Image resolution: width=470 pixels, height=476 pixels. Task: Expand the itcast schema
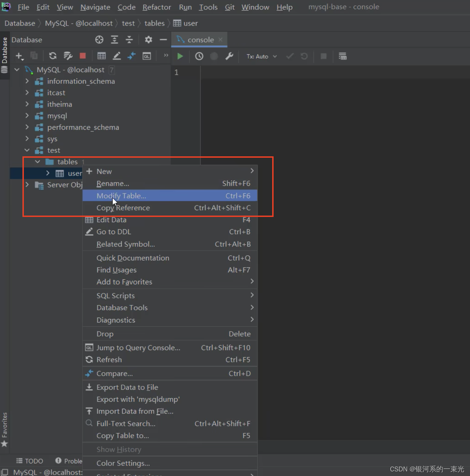coord(27,93)
